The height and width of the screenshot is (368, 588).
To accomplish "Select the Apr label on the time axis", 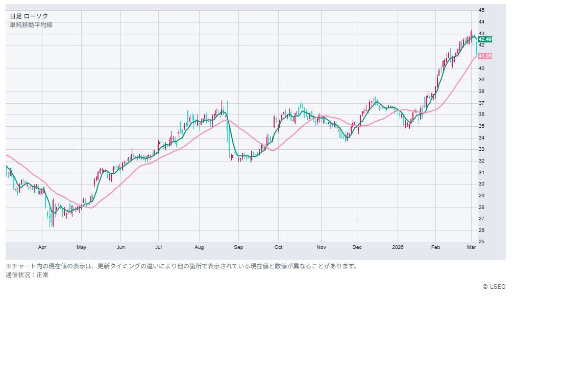I will 42,247.
